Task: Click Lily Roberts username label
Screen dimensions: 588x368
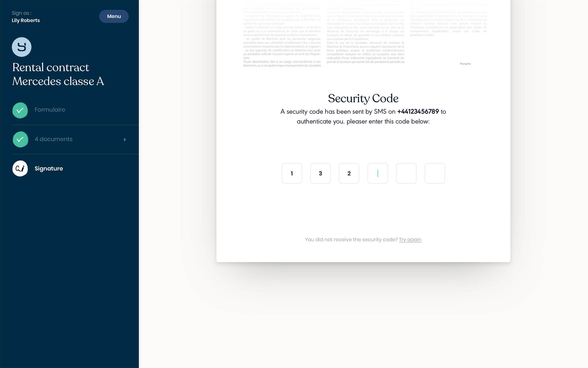Action: point(26,20)
